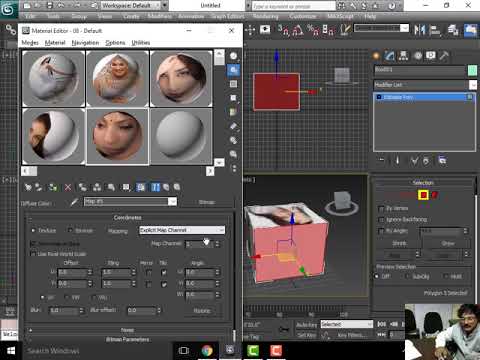The image size is (480, 360).
Task: Click Make Unique icon below modifier stack
Action: pos(415,161)
